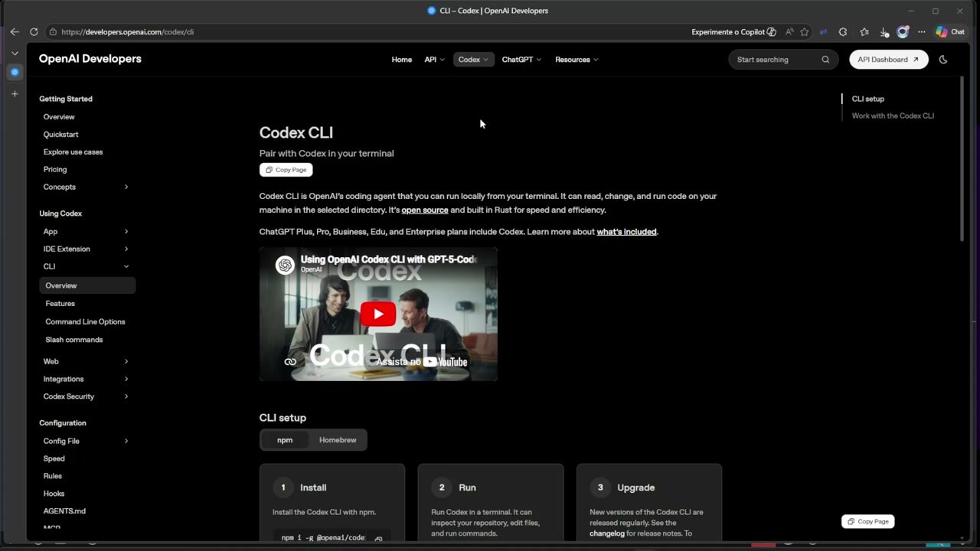Open the downloads icon in toolbar
Viewport: 980px width, 551px height.
coord(884,32)
